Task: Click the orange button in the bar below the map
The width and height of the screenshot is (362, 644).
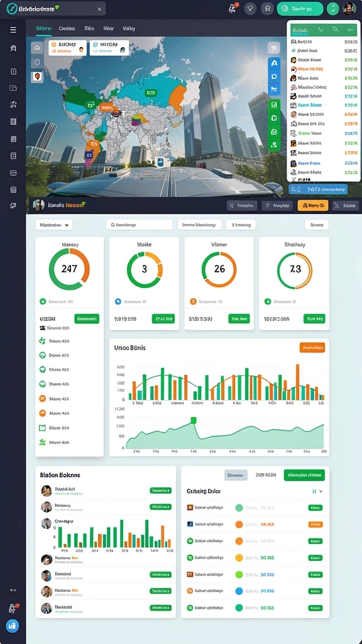Action: click(313, 206)
